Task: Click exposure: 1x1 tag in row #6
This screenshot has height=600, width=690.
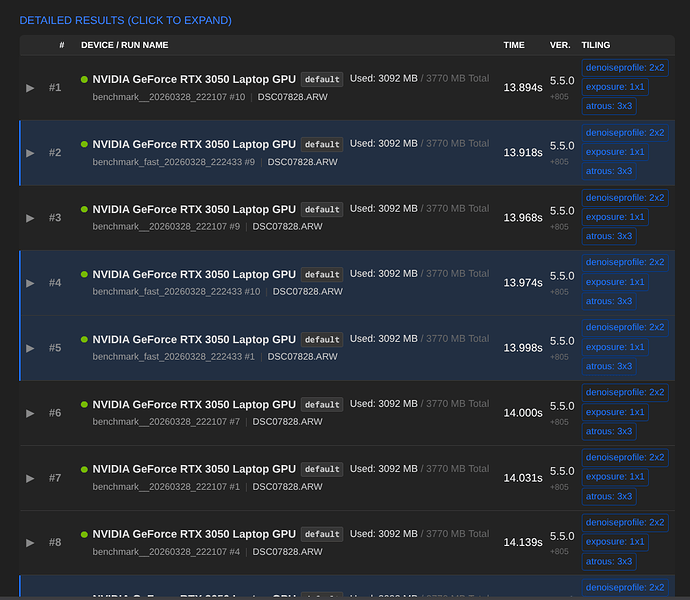Action: (x=615, y=412)
